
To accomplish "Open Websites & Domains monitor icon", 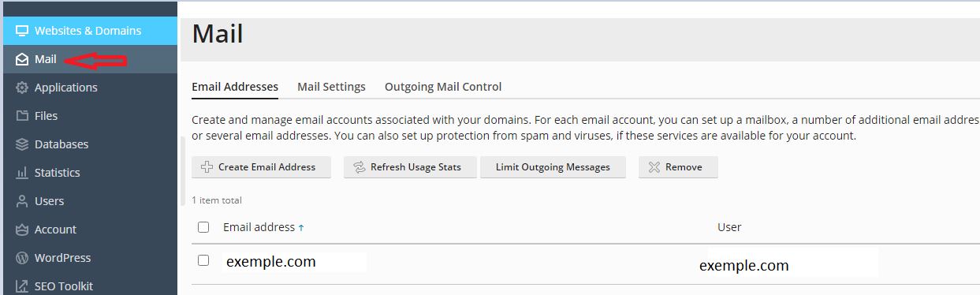I will click(22, 31).
